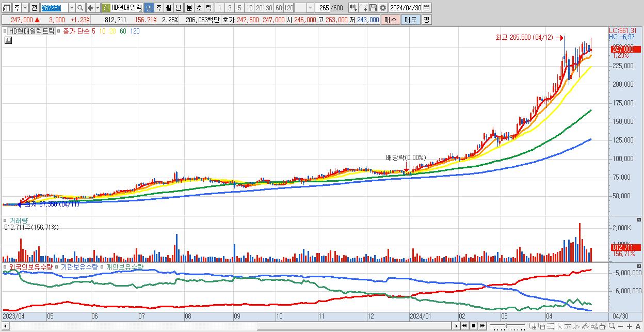Viewport: 644px width, 332px height.
Task: Click the A text tool icon
Action: (x=638, y=326)
